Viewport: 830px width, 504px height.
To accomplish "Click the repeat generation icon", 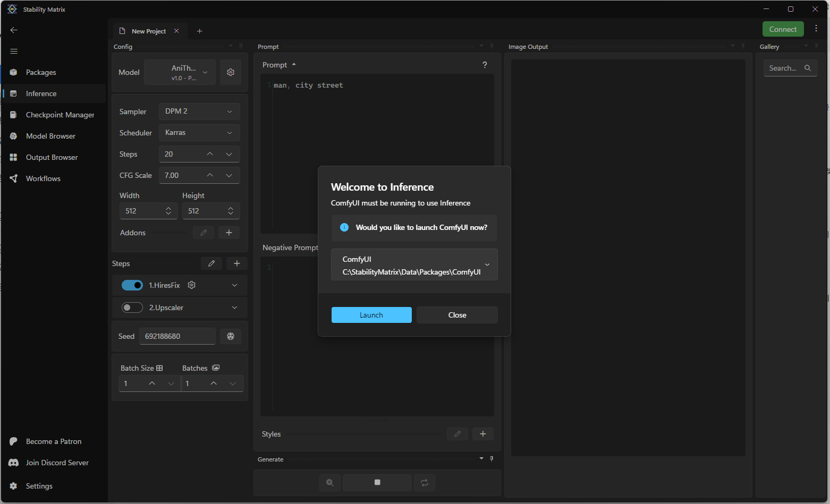I will (x=425, y=482).
